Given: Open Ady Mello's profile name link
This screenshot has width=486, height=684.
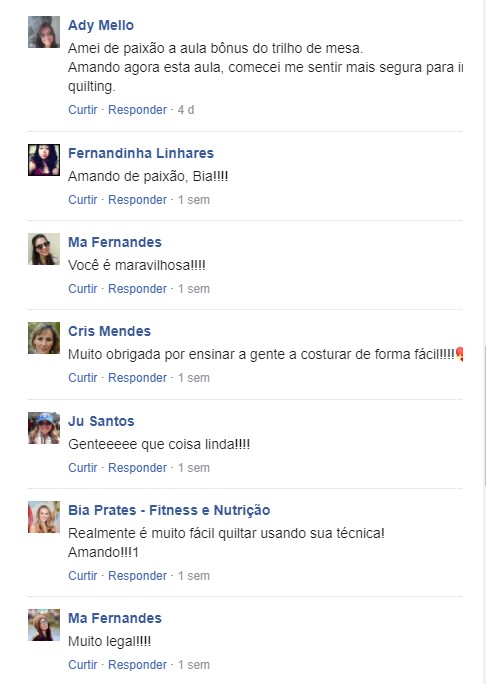Looking at the screenshot, I should tap(101, 25).
